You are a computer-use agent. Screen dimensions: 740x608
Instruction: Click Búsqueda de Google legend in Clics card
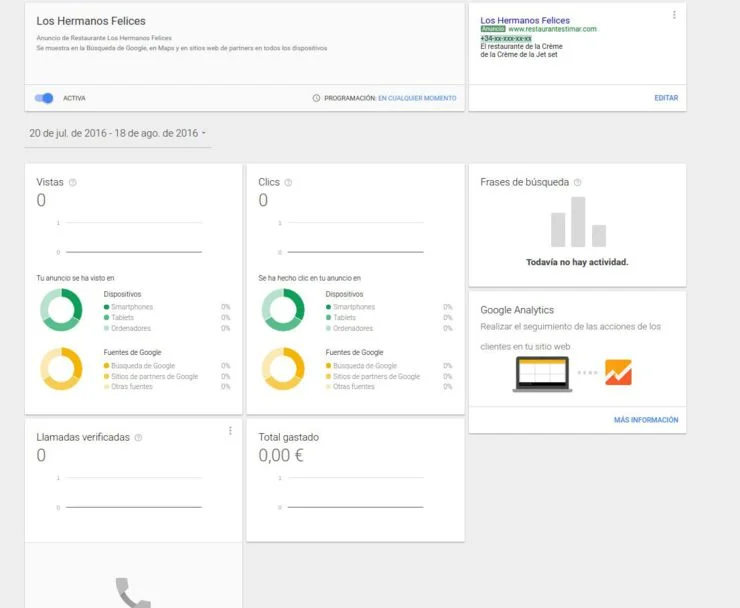pyautogui.click(x=361, y=366)
